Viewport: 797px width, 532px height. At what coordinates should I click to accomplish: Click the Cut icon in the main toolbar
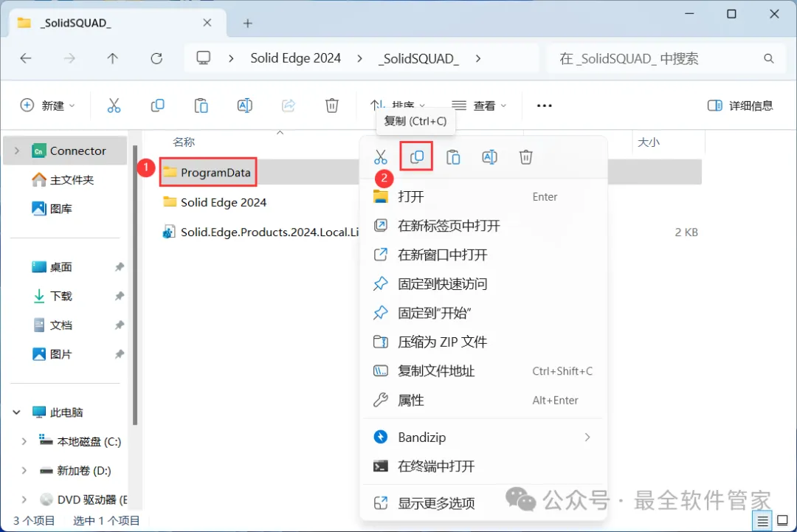(114, 106)
